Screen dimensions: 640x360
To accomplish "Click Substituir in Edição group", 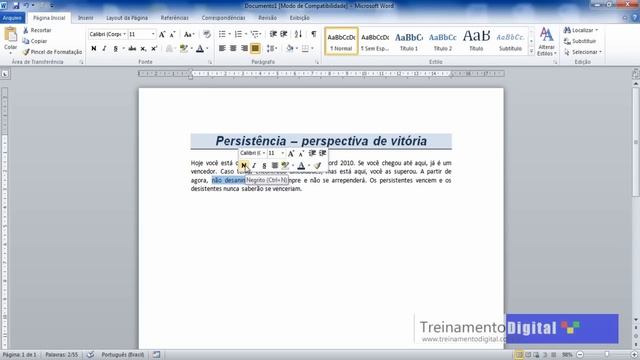I will click(x=580, y=41).
